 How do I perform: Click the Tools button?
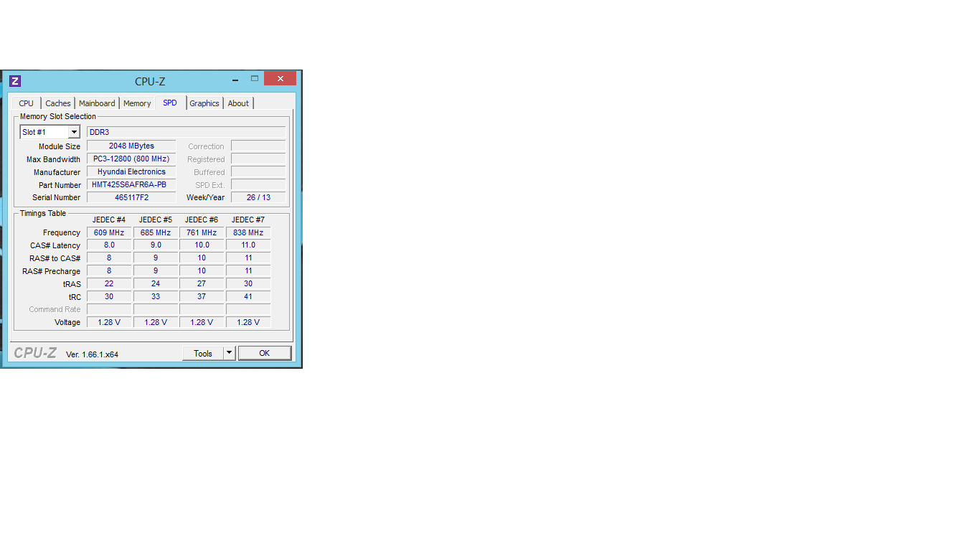tap(203, 353)
